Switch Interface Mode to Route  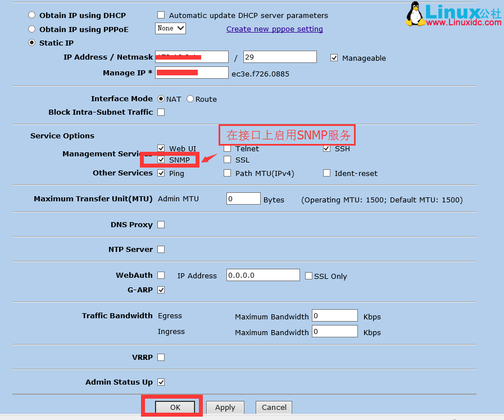[x=192, y=98]
